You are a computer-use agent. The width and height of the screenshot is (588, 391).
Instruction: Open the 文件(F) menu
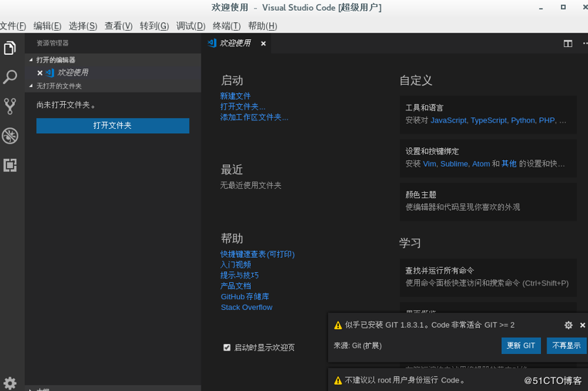[x=13, y=26]
